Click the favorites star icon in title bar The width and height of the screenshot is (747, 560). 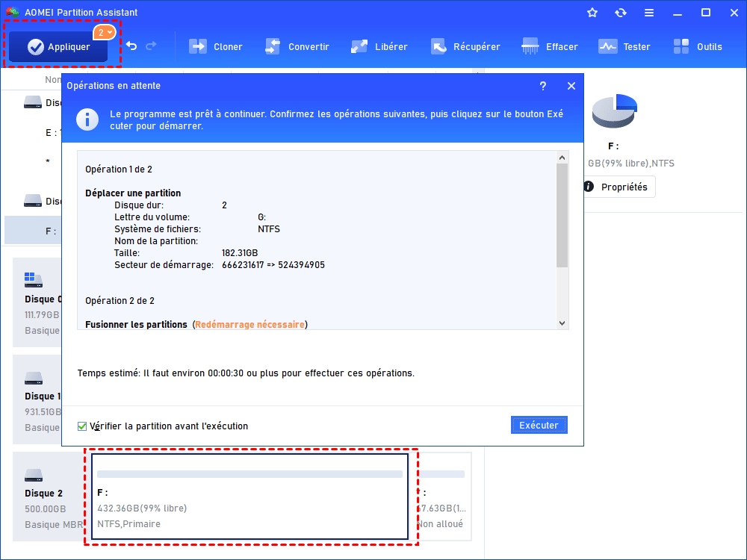(592, 13)
